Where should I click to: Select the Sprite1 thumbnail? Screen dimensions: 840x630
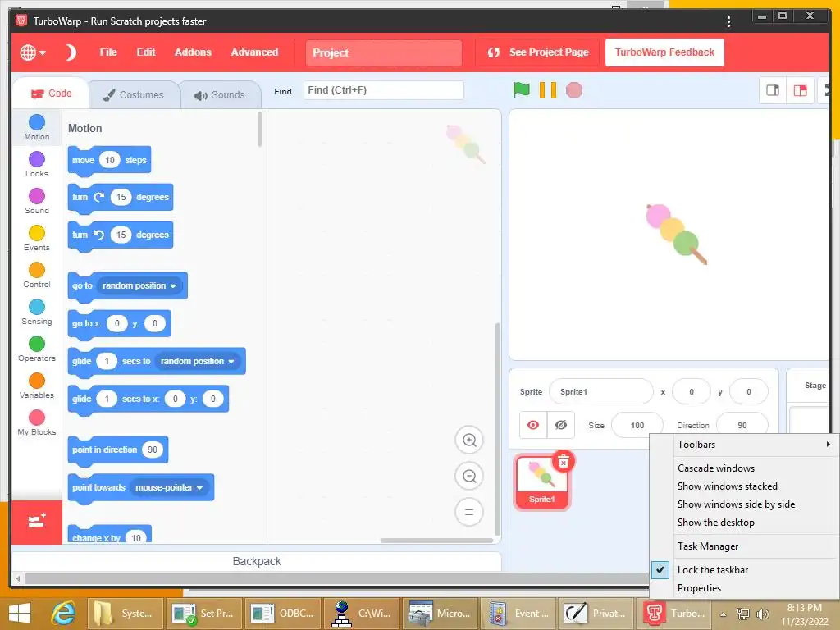click(541, 482)
